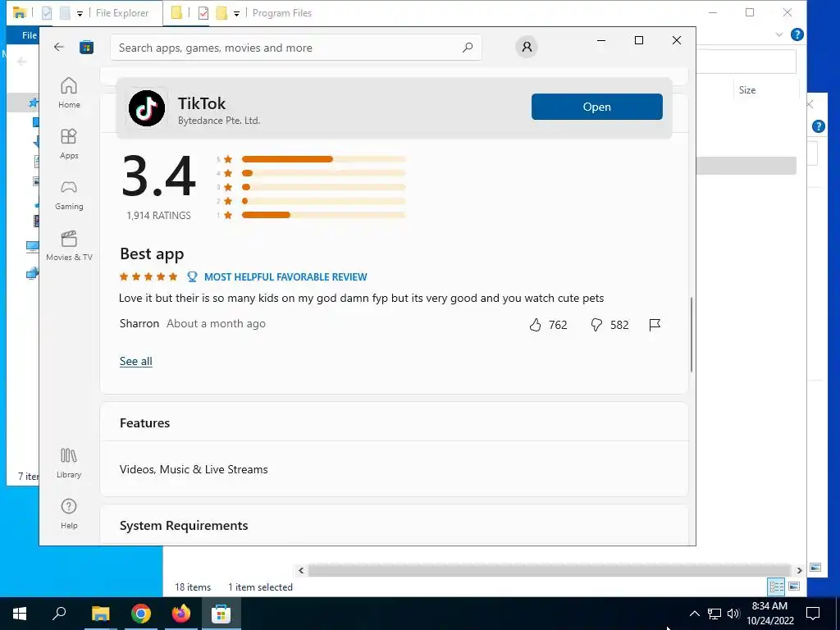
Task: Click File Explorer help question mark icon
Action: coord(797,34)
